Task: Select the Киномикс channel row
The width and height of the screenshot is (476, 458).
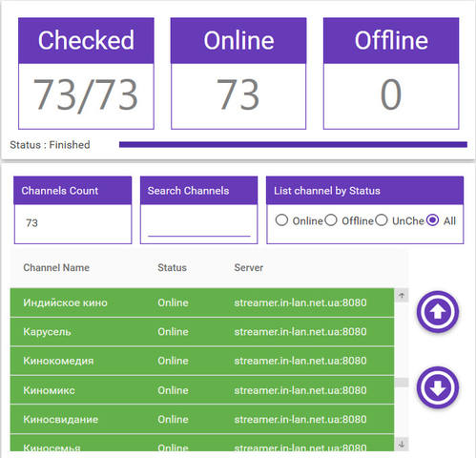Action: coord(202,390)
